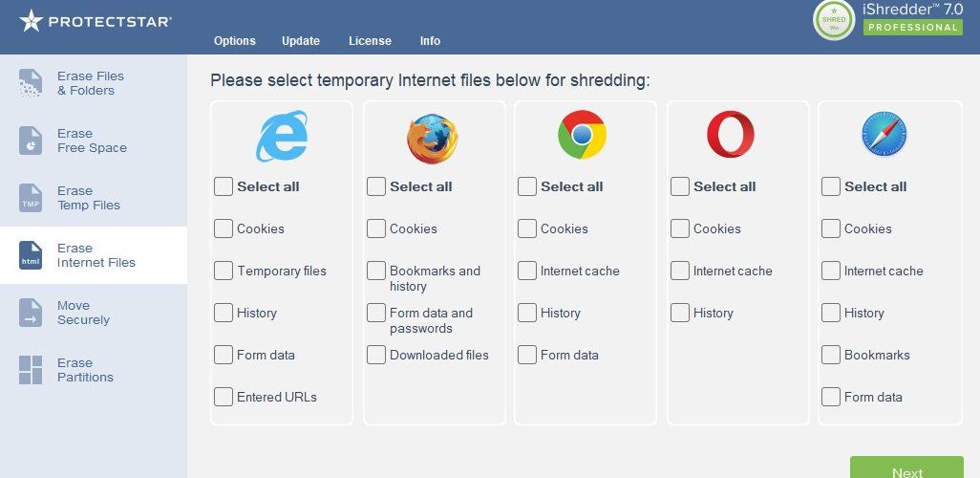Open Erase Files & Folders icon

31,83
